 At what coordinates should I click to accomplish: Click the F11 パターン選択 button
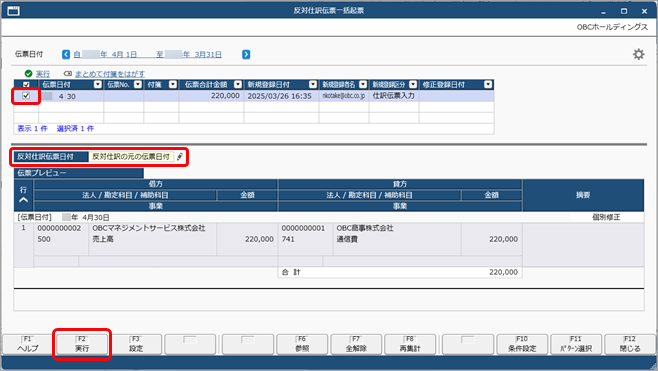[576, 344]
